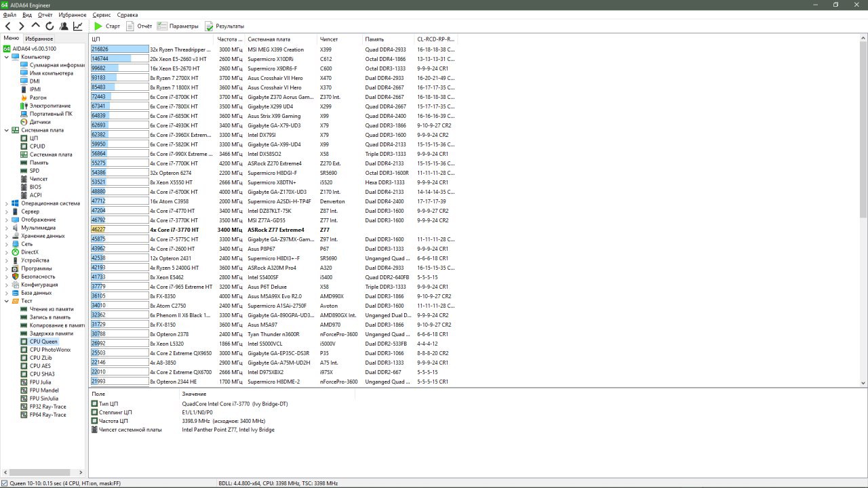This screenshot has height=488, width=868.
Task: Open the FPU Julia test icon
Action: (24, 382)
